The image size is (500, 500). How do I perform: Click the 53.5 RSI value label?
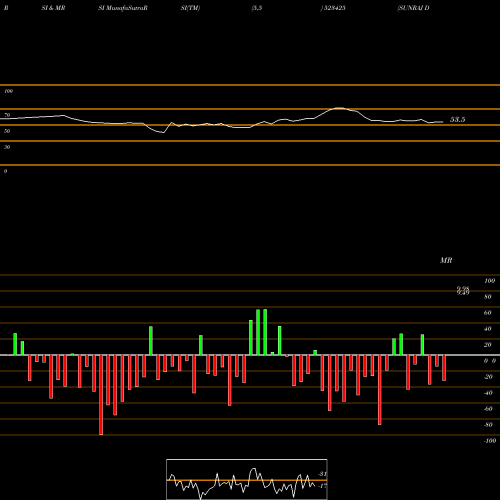[457, 120]
